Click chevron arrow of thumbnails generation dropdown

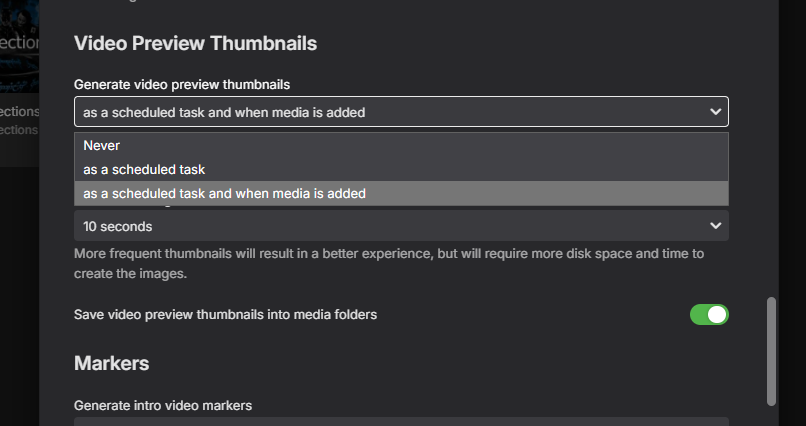[x=715, y=112]
